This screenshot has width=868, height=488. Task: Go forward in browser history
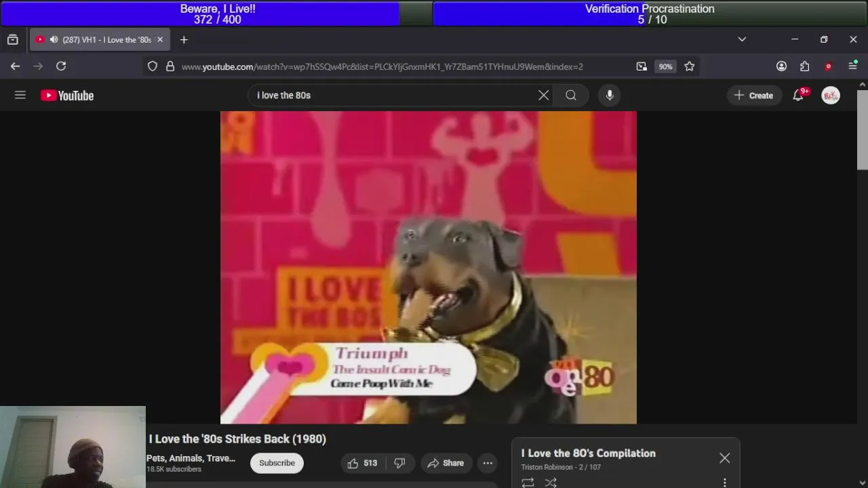tap(38, 66)
